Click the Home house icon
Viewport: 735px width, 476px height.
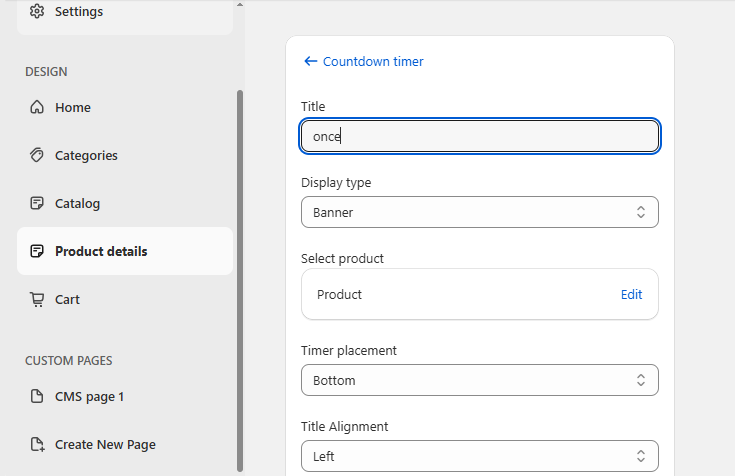pyautogui.click(x=37, y=107)
